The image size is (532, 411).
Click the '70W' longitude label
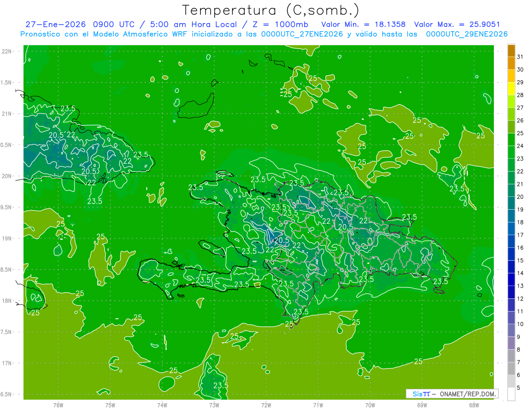pyautogui.click(x=370, y=405)
